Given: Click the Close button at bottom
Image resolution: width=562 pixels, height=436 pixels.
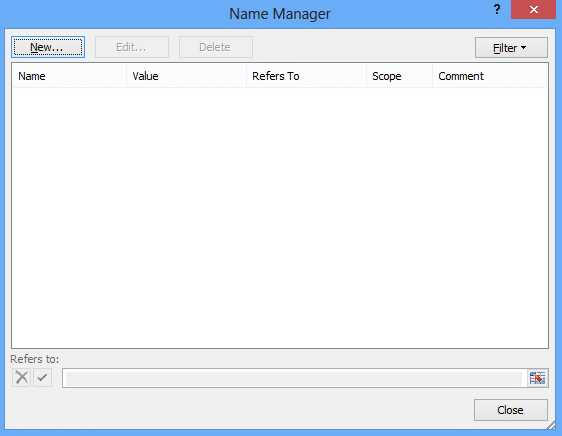Looking at the screenshot, I should (511, 410).
